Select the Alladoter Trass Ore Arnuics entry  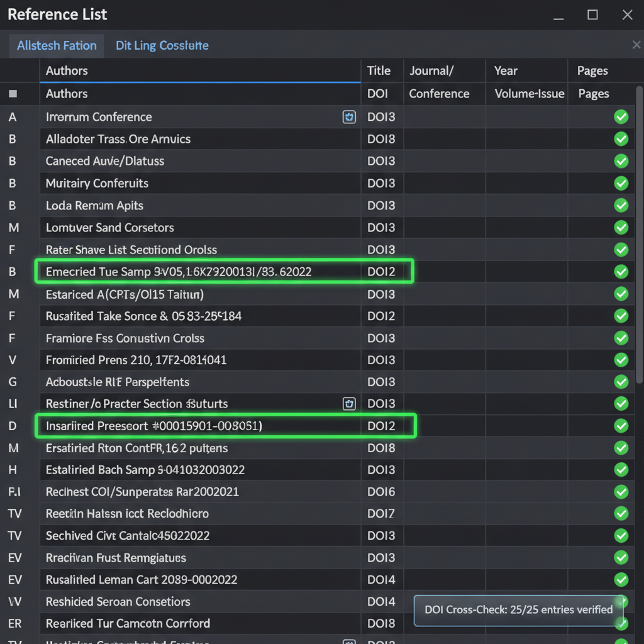click(118, 139)
